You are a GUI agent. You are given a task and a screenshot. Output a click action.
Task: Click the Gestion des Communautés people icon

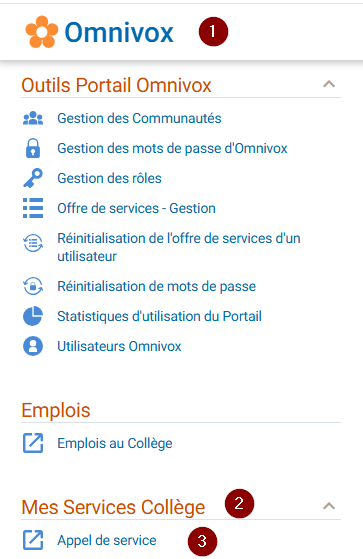tap(33, 118)
